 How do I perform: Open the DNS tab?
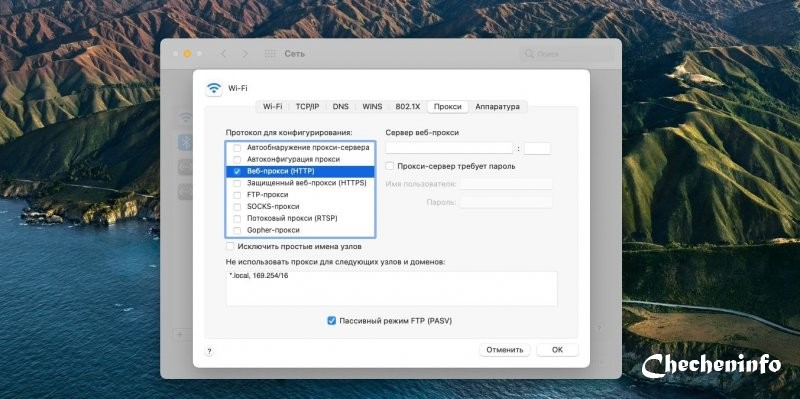click(341, 107)
